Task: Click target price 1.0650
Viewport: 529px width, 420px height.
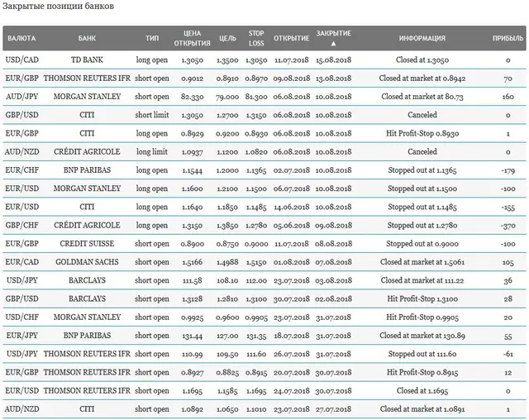Action: [x=227, y=409]
